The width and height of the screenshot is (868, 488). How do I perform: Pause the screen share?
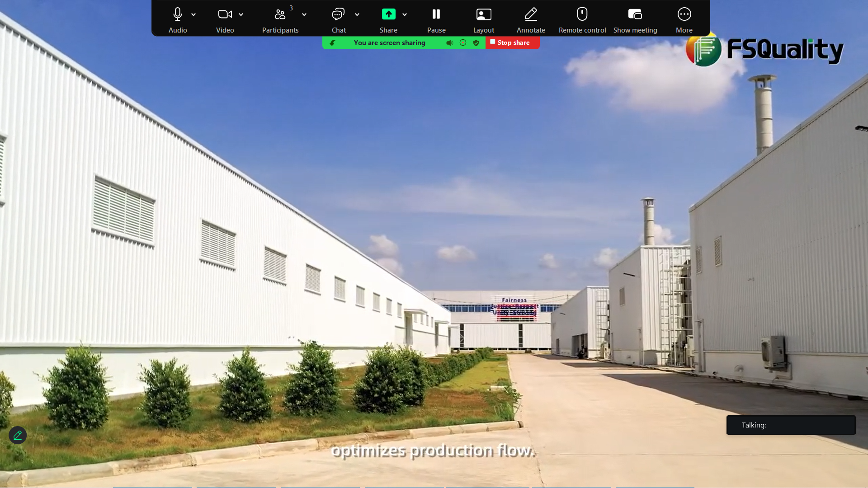(x=436, y=15)
